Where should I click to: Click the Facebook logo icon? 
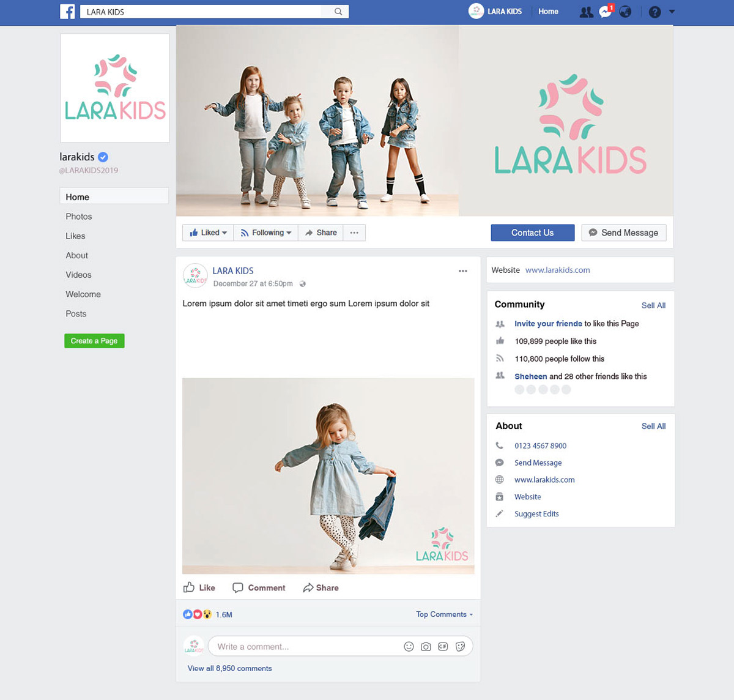tap(67, 12)
